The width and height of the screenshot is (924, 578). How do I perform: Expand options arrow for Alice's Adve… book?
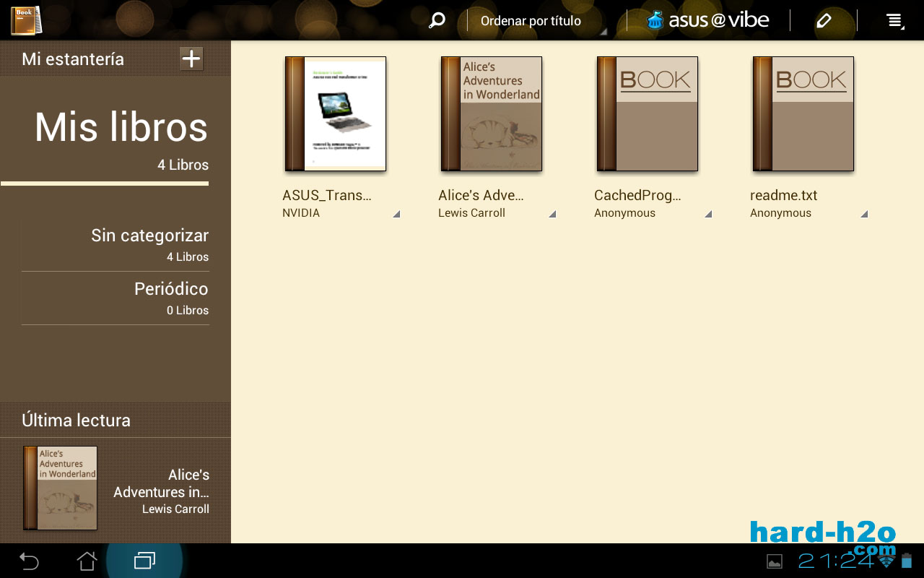pyautogui.click(x=552, y=214)
